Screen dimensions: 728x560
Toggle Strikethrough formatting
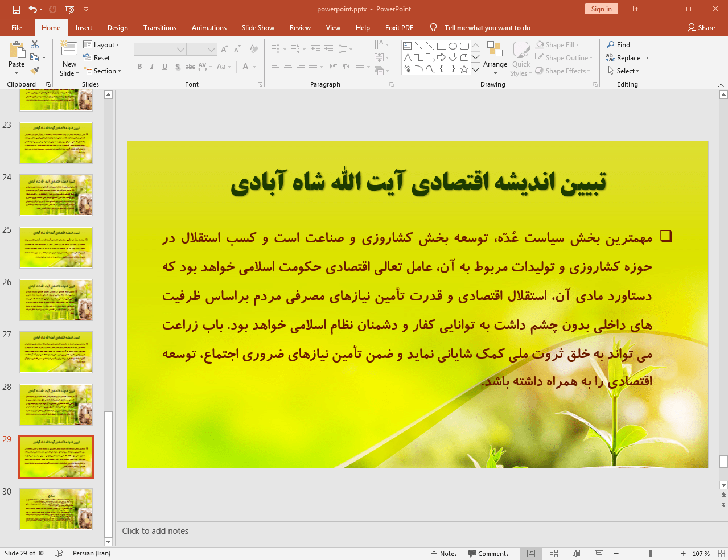(x=190, y=67)
